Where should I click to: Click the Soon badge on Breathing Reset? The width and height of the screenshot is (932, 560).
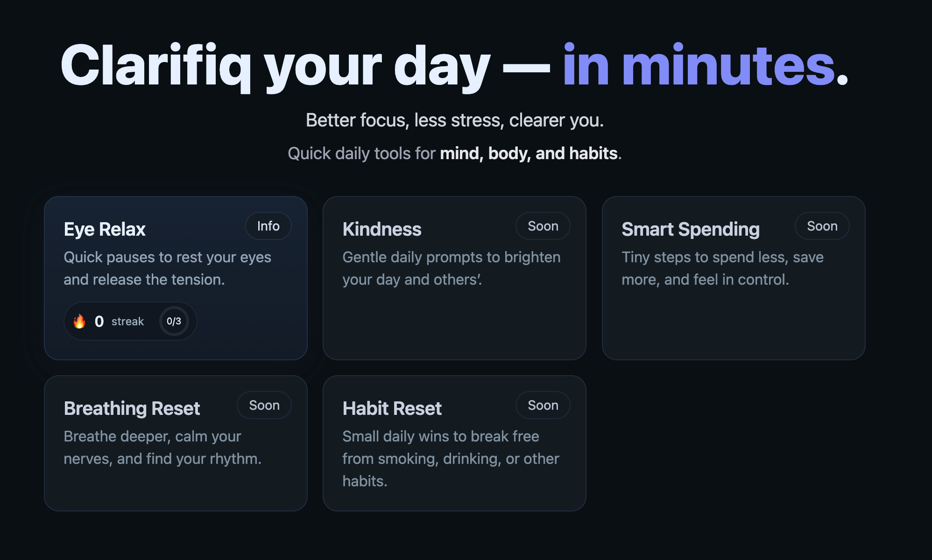264,406
